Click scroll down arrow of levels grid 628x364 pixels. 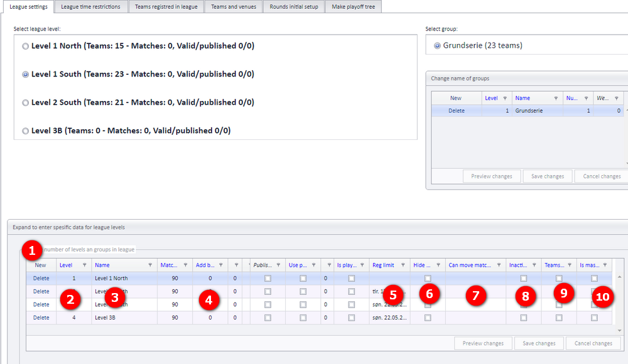[620, 330]
